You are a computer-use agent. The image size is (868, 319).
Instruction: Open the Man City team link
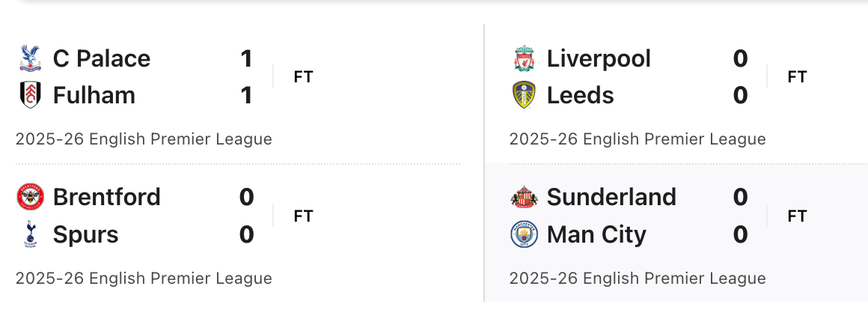click(x=596, y=234)
